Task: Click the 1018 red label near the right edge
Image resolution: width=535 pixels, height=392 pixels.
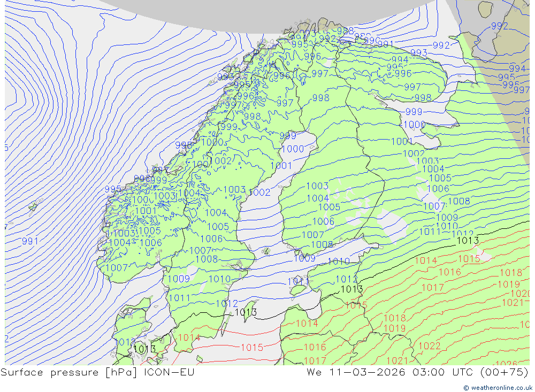Action: [511, 273]
